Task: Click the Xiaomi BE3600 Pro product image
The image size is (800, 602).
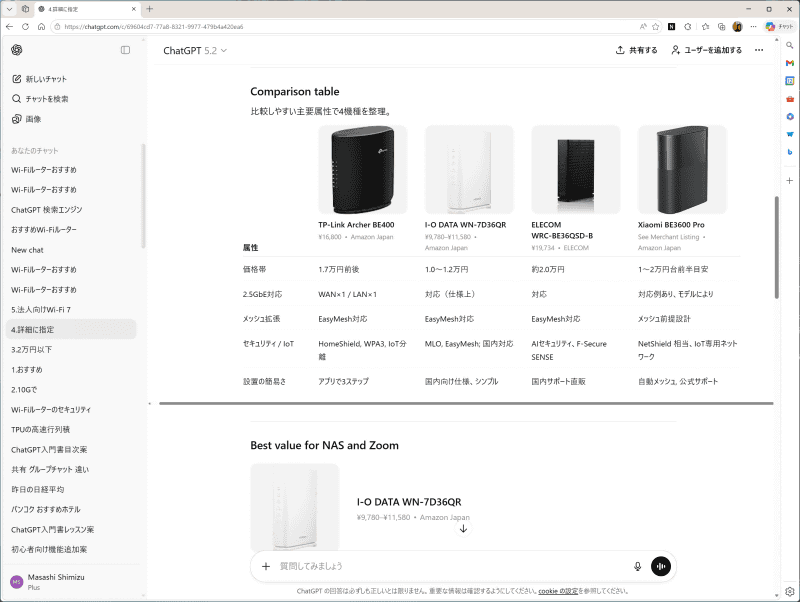Action: tap(682, 170)
